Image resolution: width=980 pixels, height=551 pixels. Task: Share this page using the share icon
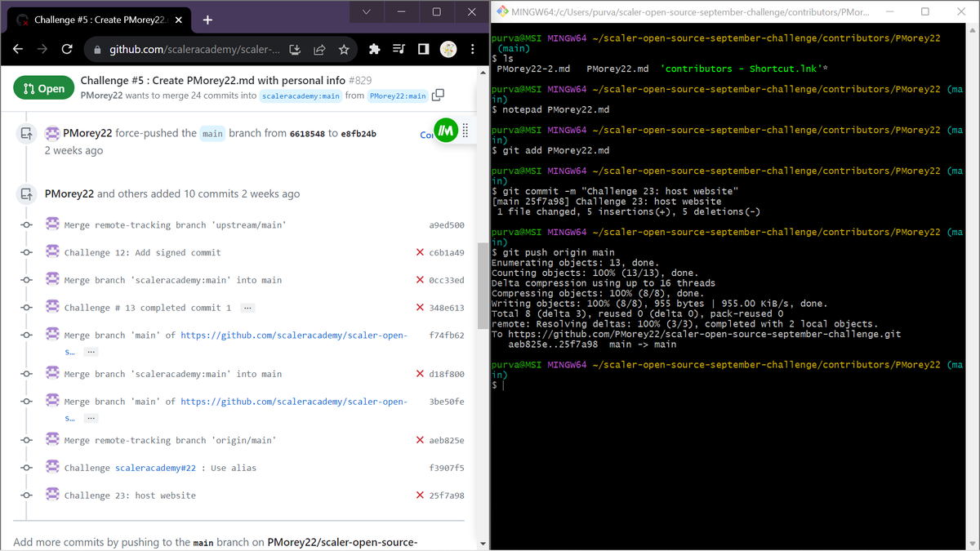pos(319,50)
